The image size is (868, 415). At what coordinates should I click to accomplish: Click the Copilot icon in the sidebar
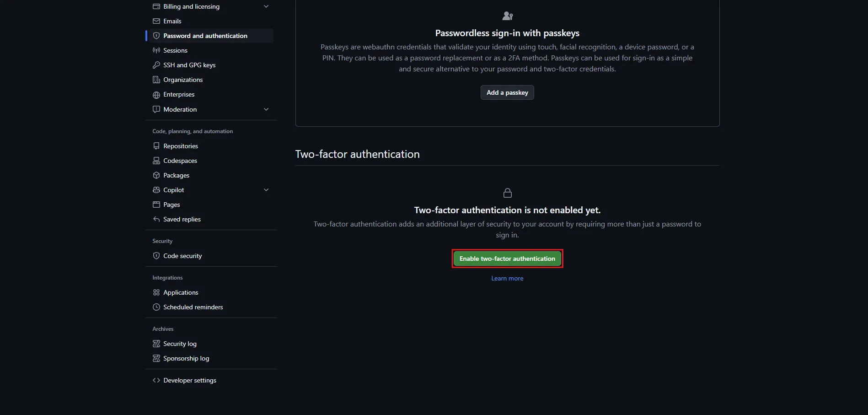(x=156, y=190)
